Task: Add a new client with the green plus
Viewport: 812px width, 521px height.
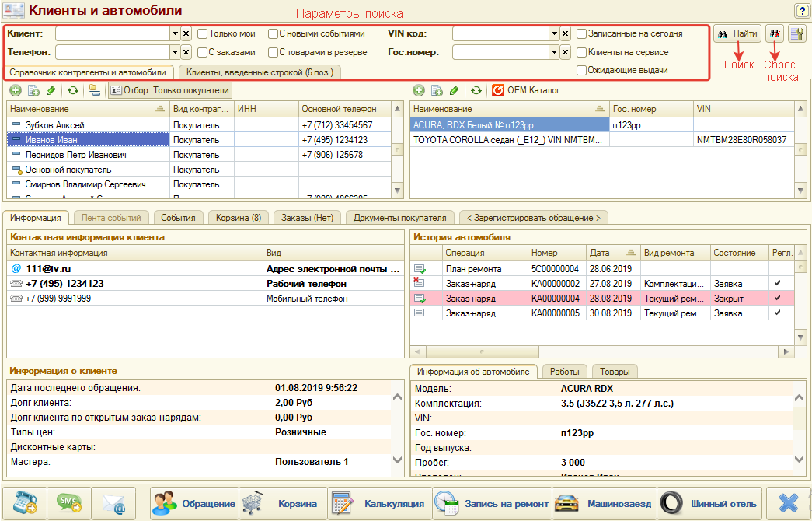Action: click(16, 90)
